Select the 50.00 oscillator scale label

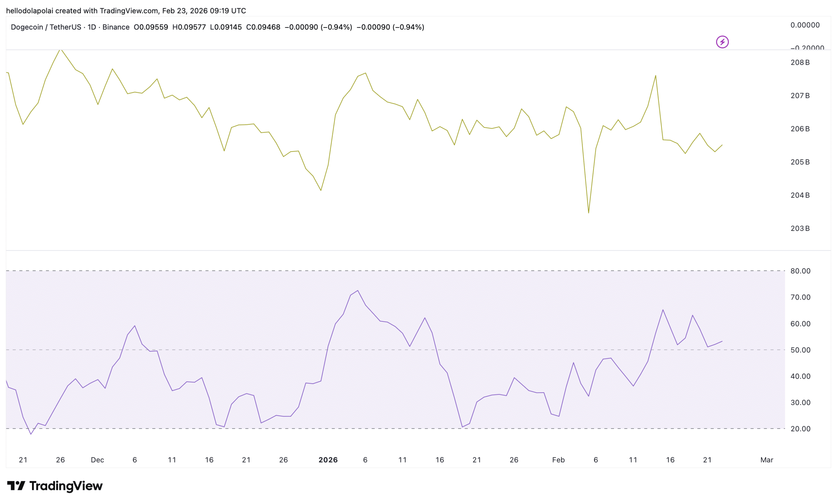800,350
